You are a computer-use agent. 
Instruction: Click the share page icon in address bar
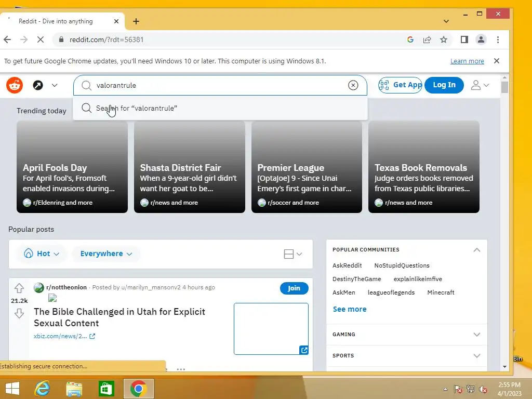(x=427, y=39)
